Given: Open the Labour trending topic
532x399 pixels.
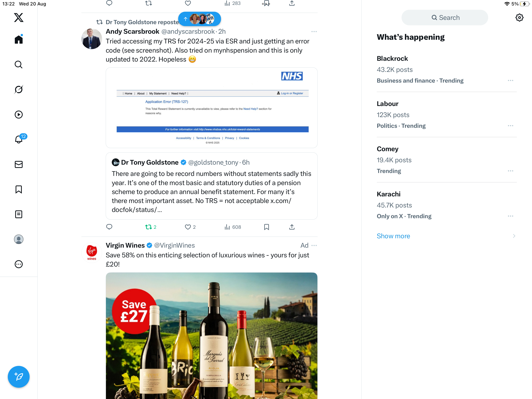Looking at the screenshot, I should 388,104.
